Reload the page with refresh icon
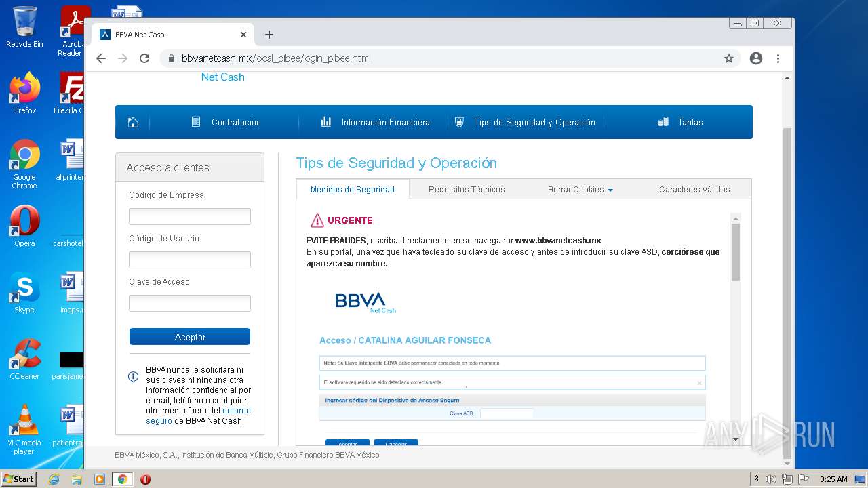Image resolution: width=868 pixels, height=488 pixels. coord(144,58)
